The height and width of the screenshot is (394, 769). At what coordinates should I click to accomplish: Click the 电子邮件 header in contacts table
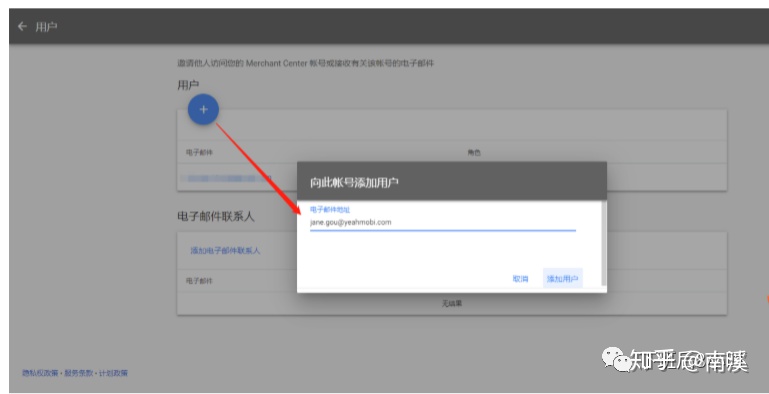tap(200, 281)
